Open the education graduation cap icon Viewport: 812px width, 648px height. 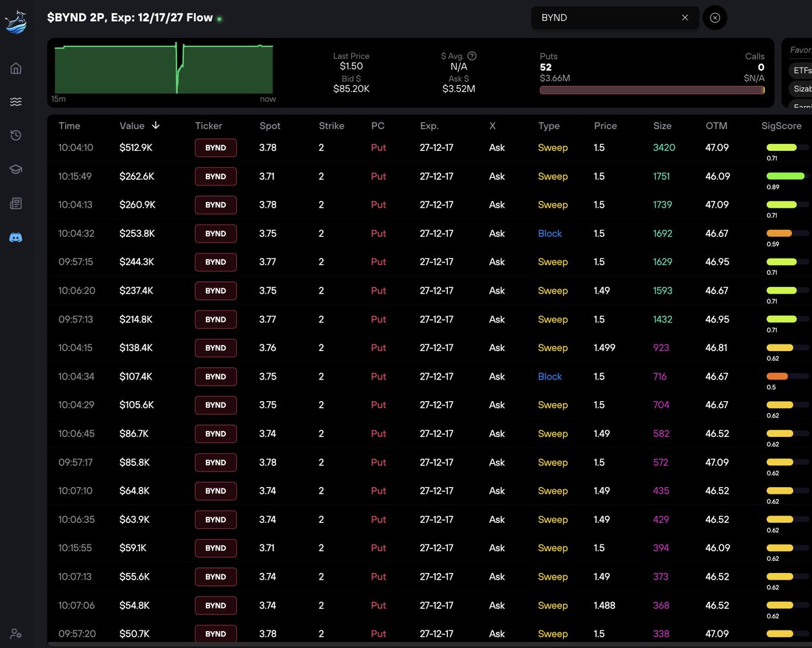(x=16, y=169)
